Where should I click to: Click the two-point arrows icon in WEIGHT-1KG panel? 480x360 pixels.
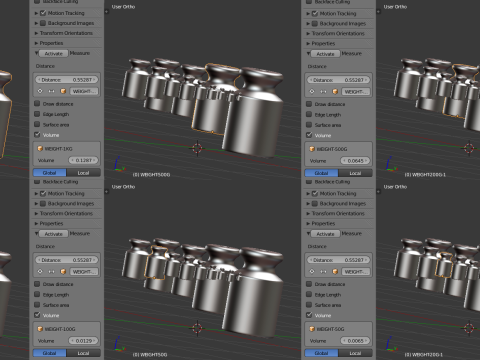coord(51,91)
